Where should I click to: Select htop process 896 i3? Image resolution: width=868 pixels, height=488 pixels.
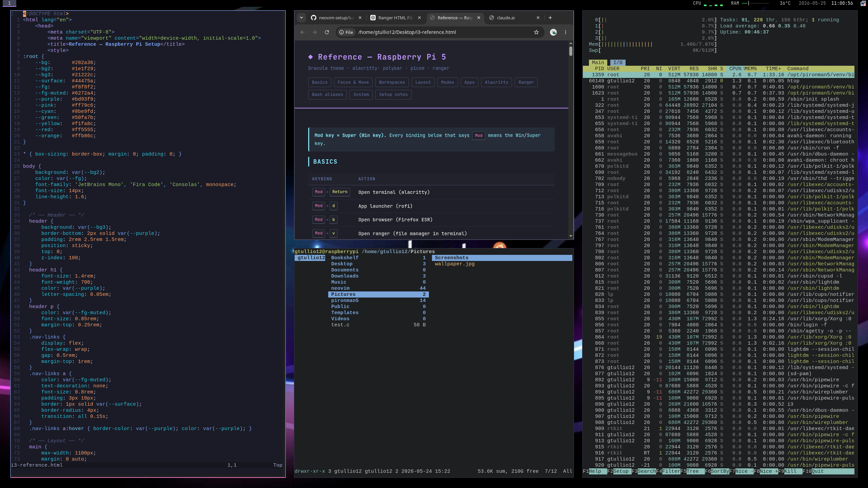coord(718,404)
